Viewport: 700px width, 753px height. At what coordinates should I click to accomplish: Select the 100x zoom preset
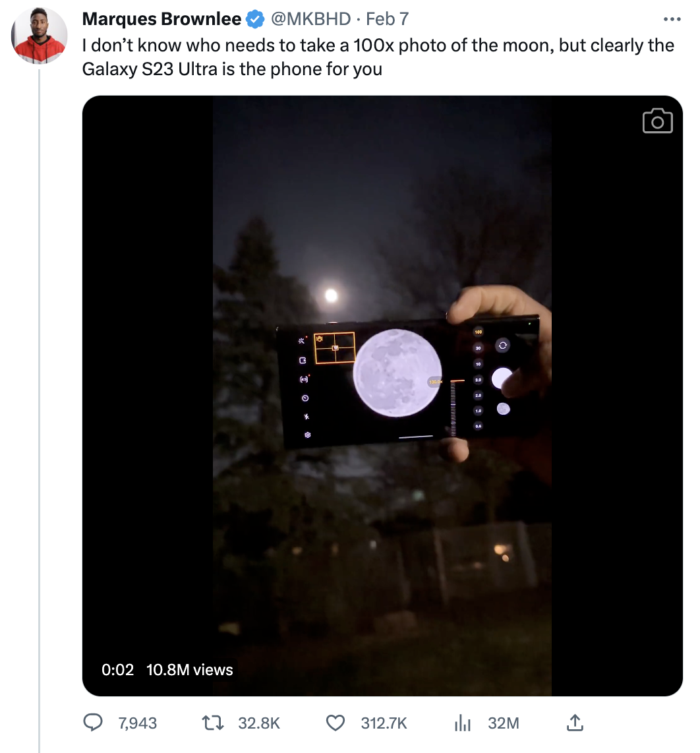point(480,332)
